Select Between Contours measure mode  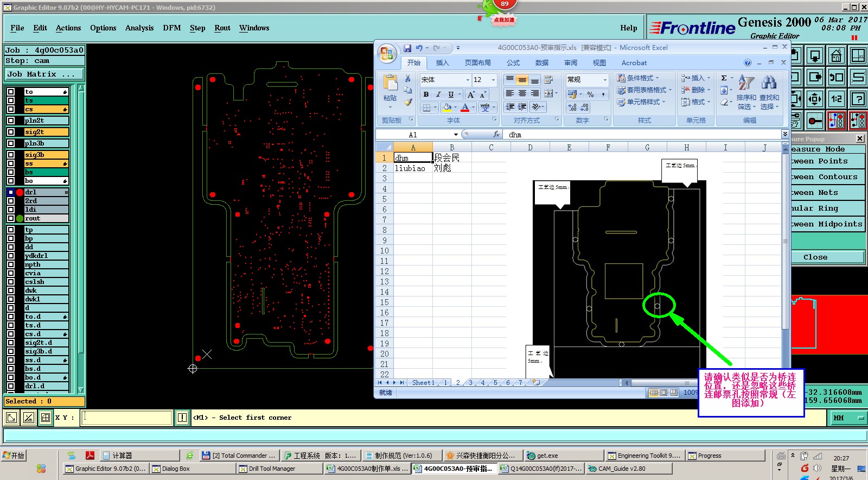tap(828, 177)
